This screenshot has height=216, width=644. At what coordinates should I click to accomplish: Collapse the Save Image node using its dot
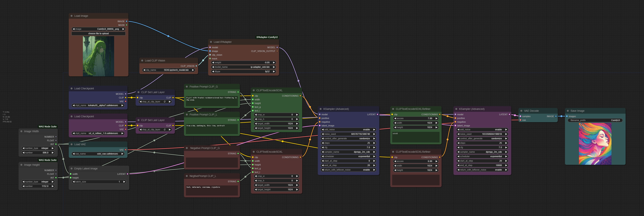(568, 111)
